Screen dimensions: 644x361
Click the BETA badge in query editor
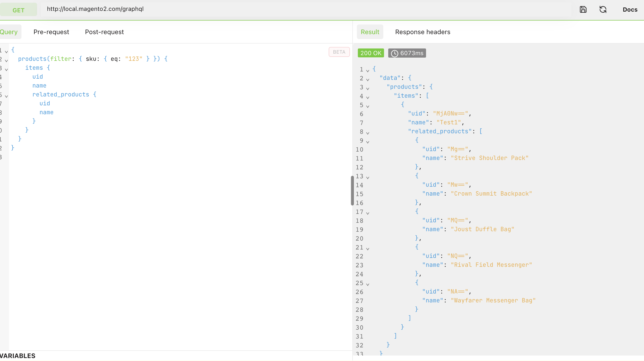click(x=339, y=52)
